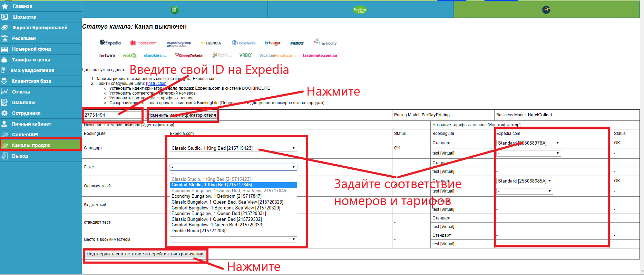Viewport: 644px width, 275px height.
Task: Switch to the airplane icon tab
Action: click(x=546, y=10)
